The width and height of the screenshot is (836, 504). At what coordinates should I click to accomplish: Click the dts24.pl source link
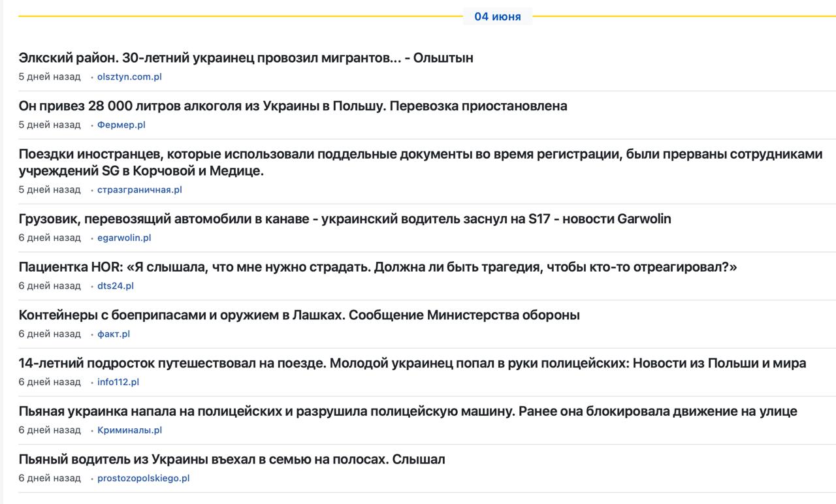(x=116, y=286)
